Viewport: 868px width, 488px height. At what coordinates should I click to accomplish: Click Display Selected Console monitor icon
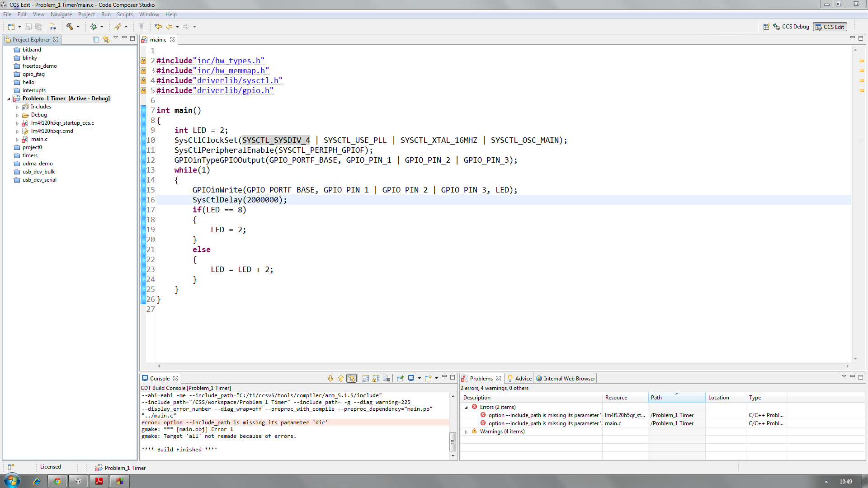411,378
